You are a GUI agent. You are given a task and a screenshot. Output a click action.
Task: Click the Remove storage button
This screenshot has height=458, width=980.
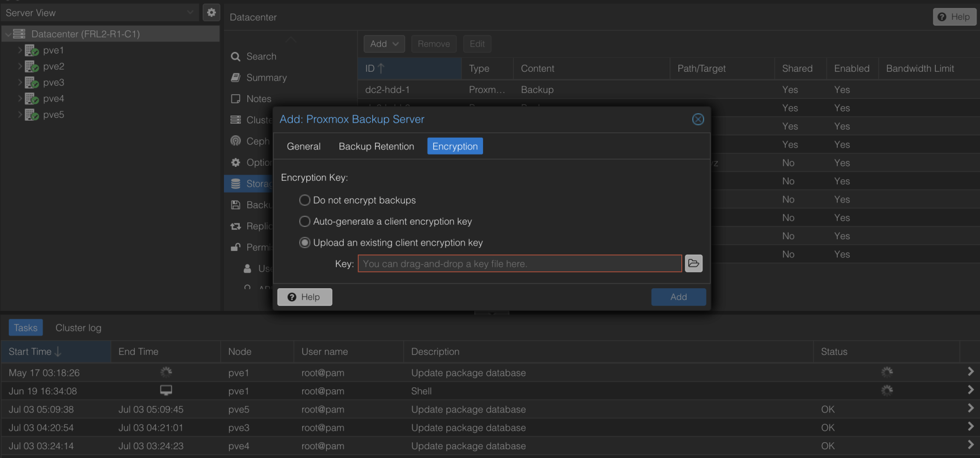[x=433, y=44]
